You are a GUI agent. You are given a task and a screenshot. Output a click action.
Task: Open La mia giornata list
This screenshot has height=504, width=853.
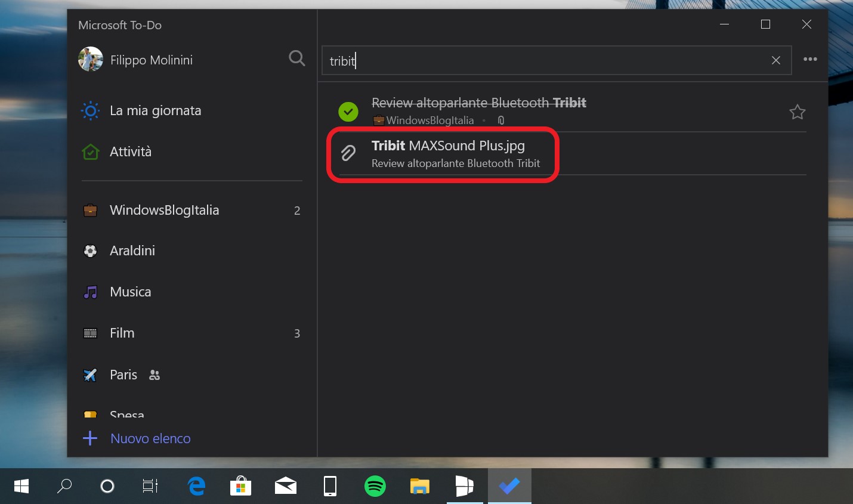point(192,111)
